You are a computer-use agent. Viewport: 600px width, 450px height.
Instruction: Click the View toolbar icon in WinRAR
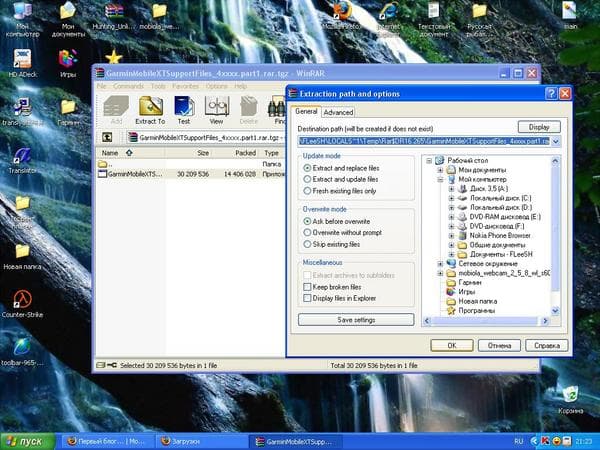pyautogui.click(x=216, y=110)
